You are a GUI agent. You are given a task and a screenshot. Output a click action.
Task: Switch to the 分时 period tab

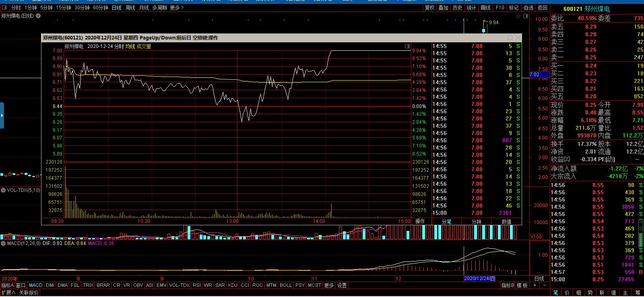click(x=16, y=8)
